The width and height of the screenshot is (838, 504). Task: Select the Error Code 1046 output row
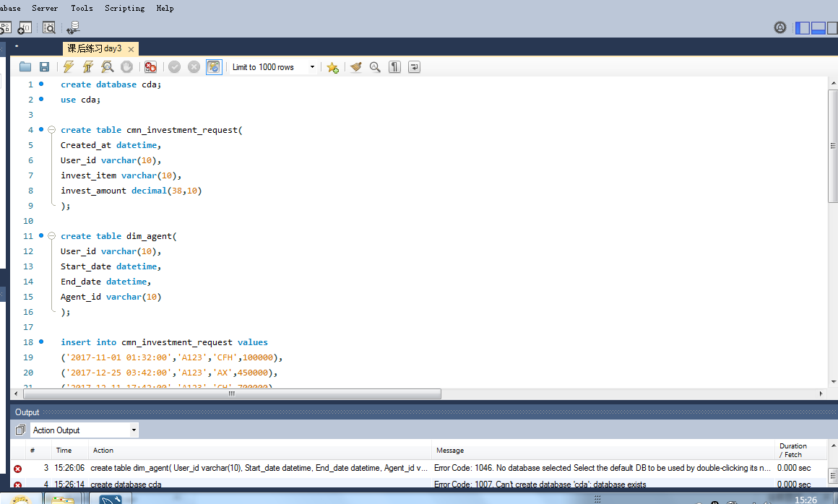[x=419, y=468]
